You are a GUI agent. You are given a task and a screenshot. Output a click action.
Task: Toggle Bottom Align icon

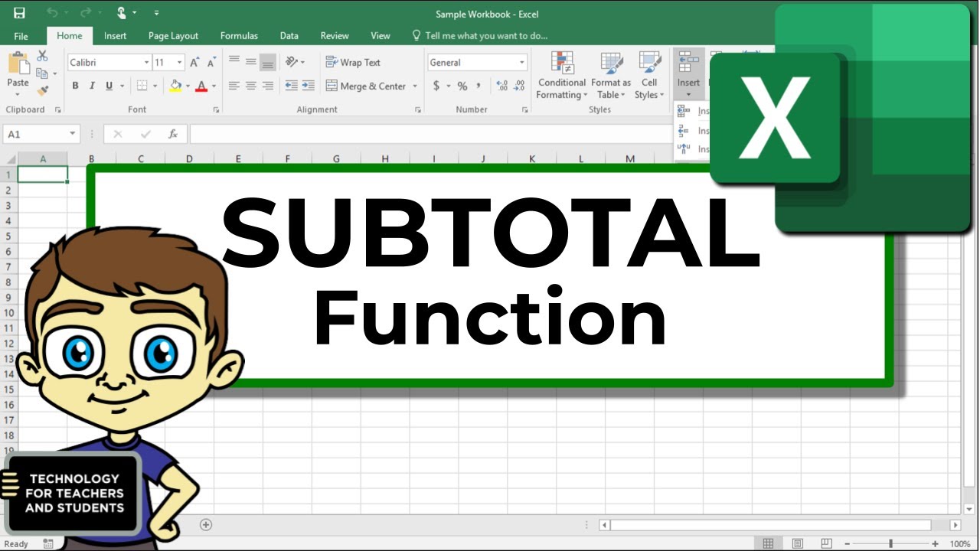click(x=268, y=62)
